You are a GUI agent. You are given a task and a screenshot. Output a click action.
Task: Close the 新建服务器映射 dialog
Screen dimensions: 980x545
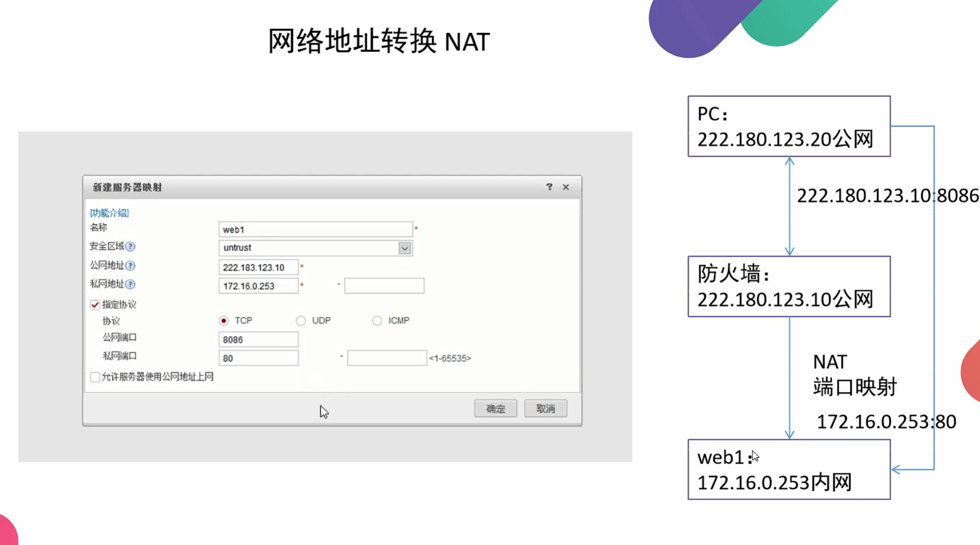click(x=566, y=187)
